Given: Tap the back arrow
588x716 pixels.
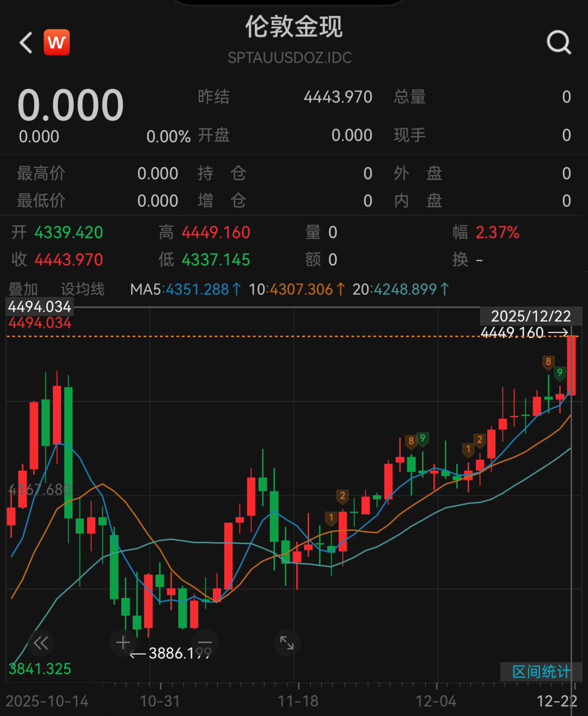Looking at the screenshot, I should click(26, 43).
